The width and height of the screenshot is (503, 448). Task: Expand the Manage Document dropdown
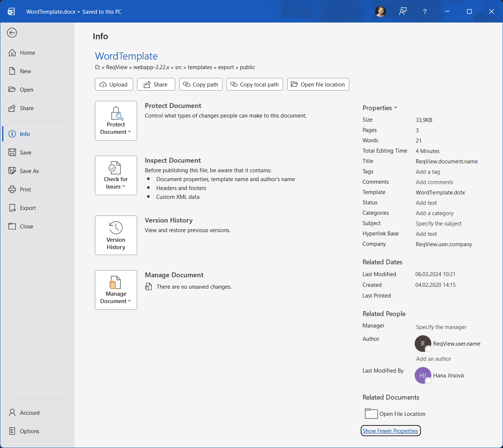(x=116, y=290)
